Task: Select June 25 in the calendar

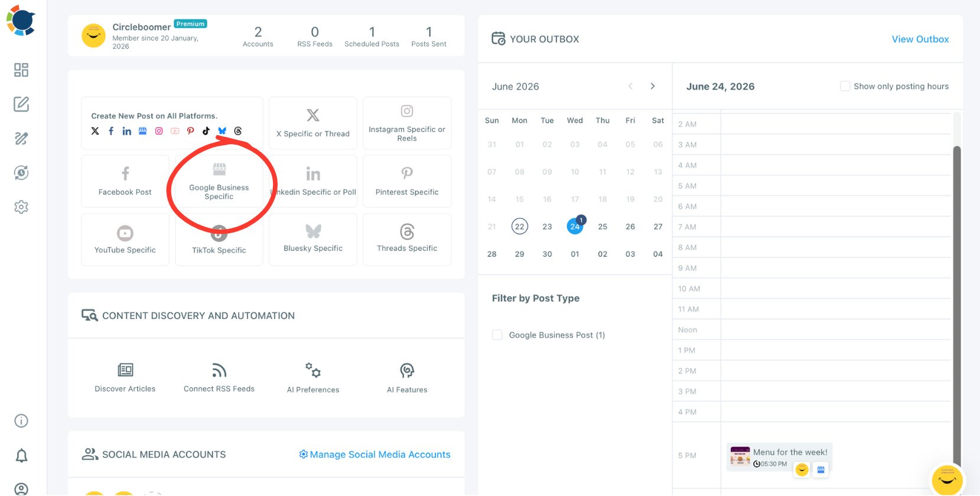Action: click(x=603, y=227)
